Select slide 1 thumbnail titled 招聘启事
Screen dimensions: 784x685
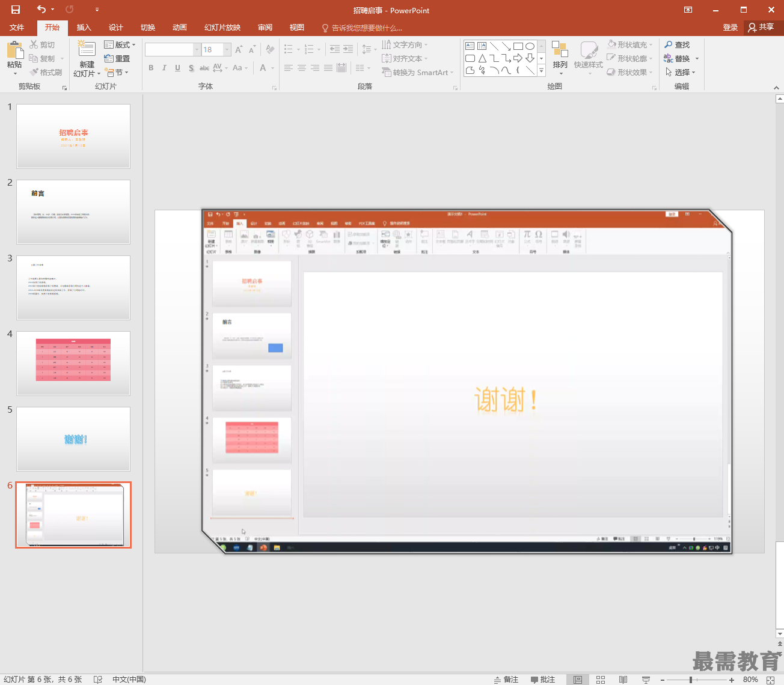(x=73, y=136)
